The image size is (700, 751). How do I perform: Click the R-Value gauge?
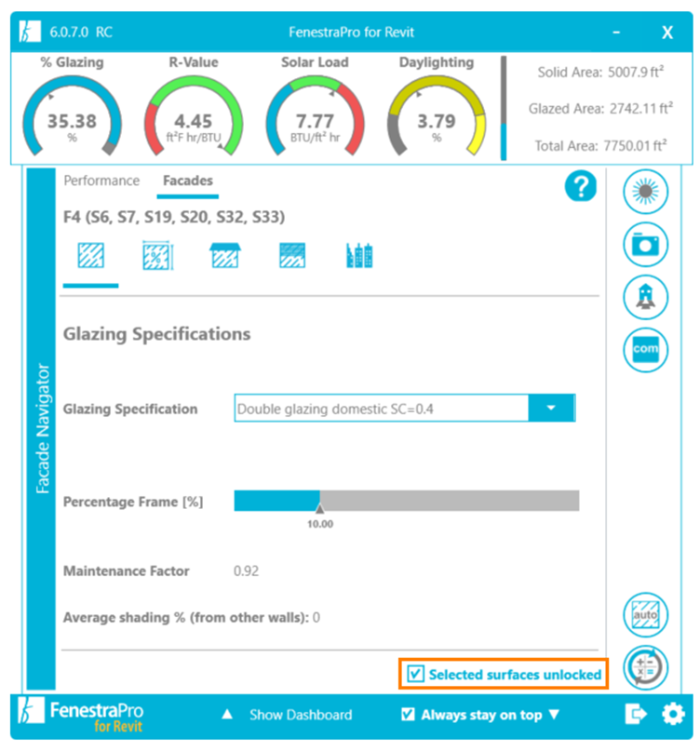pos(194,115)
